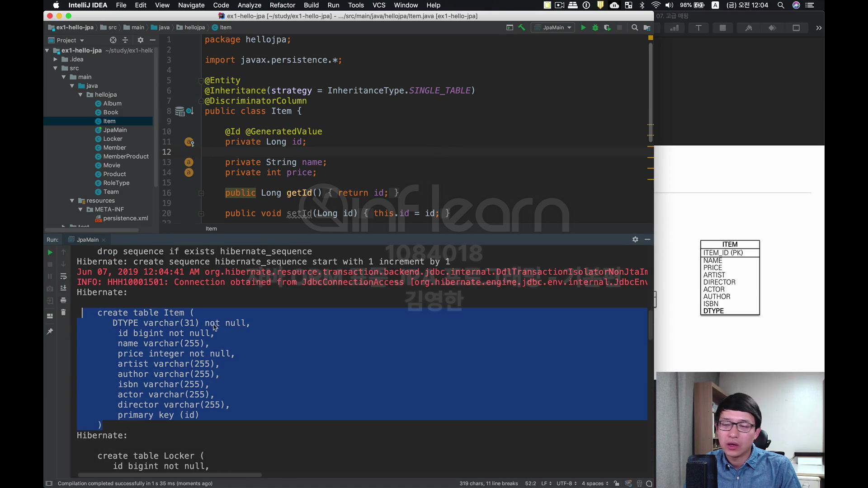Screen dimensions: 868x488
Task: Open the Refactor menu
Action: click(x=282, y=5)
